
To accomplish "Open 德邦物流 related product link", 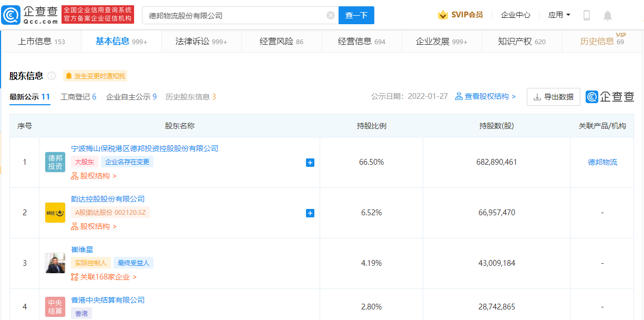I will (x=602, y=162).
